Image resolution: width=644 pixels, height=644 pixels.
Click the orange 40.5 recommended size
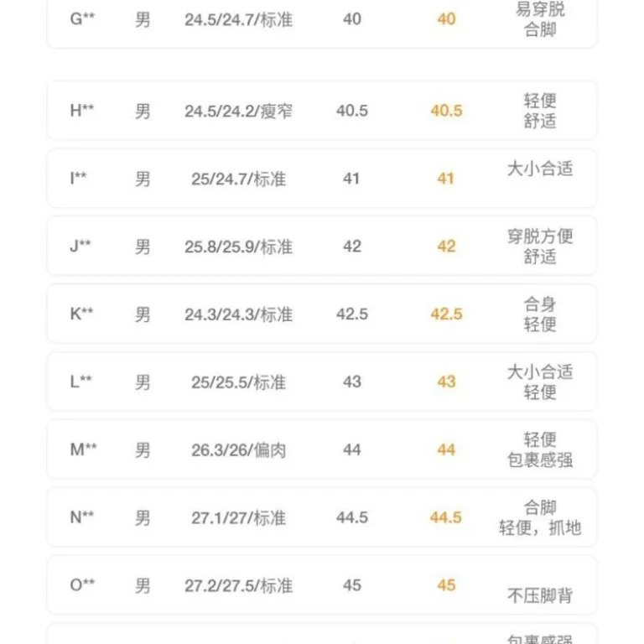click(x=446, y=111)
